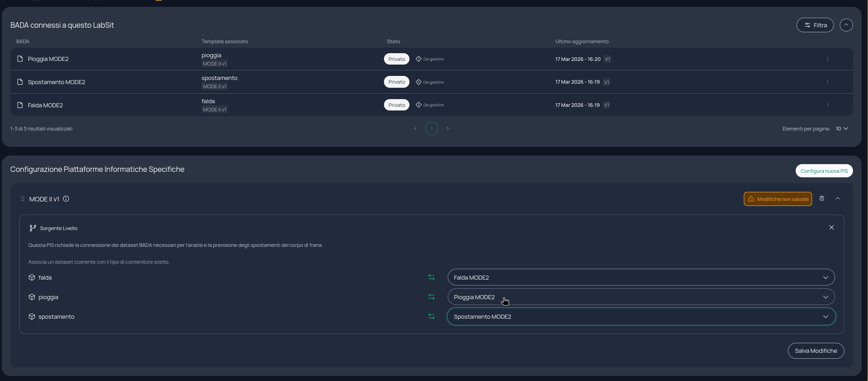Click the Filtra button
The width and height of the screenshot is (868, 381).
point(815,25)
